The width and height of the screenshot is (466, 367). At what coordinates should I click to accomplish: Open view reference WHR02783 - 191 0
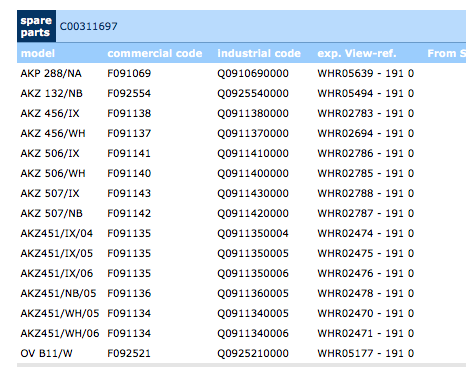tap(366, 113)
